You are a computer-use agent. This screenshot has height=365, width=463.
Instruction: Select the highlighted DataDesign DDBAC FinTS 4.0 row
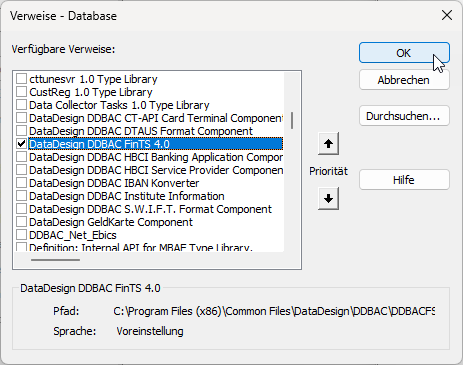156,144
